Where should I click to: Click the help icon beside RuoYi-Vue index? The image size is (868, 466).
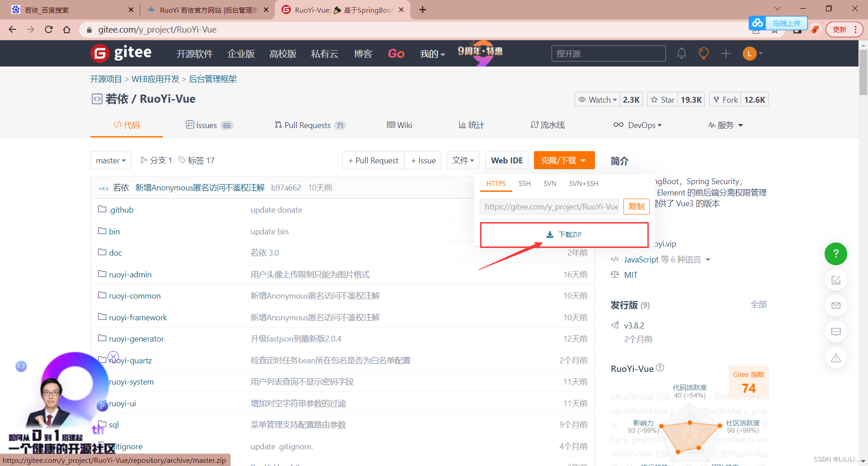click(660, 368)
